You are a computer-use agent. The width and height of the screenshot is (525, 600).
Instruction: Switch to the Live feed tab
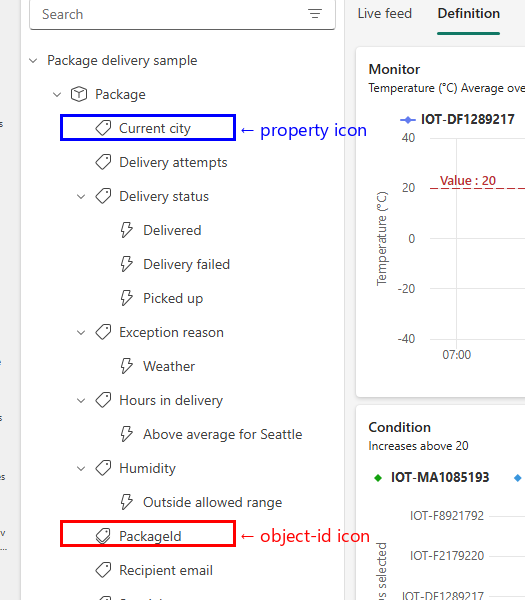click(385, 14)
